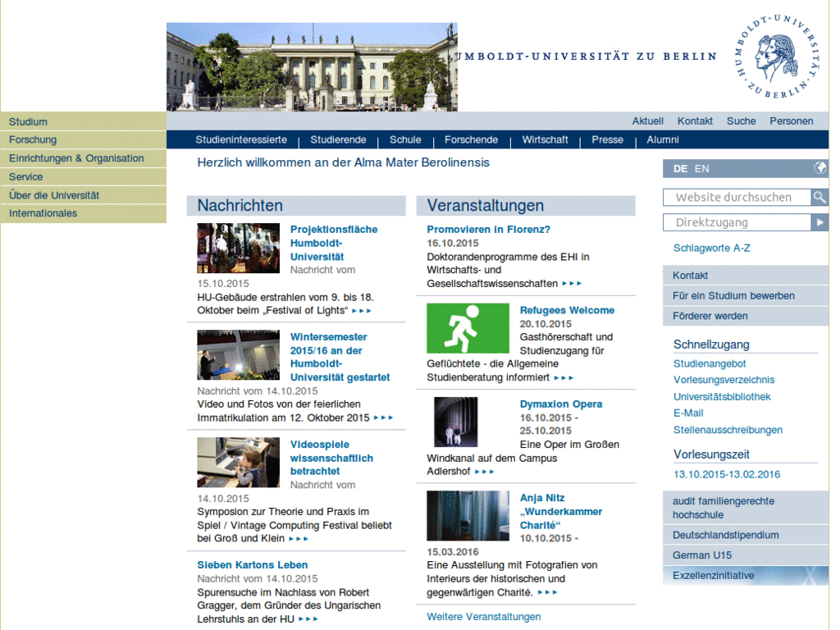Open Promovieren in Florenz? headline

pos(488,230)
